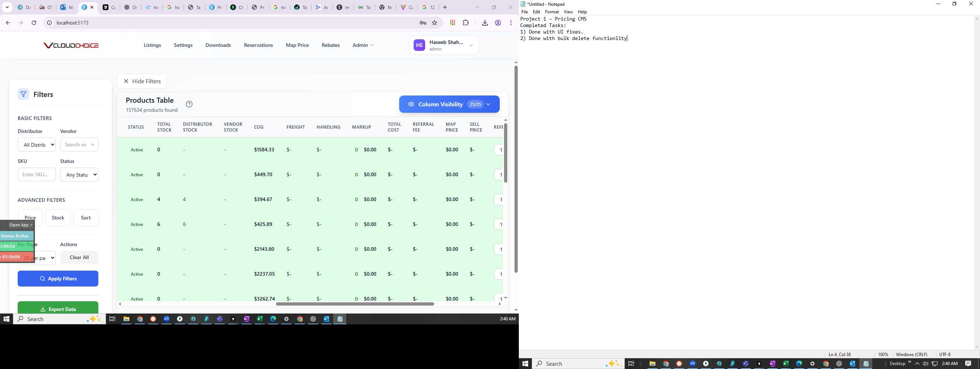
Task: Click the Open App overlay link
Action: pos(21,225)
